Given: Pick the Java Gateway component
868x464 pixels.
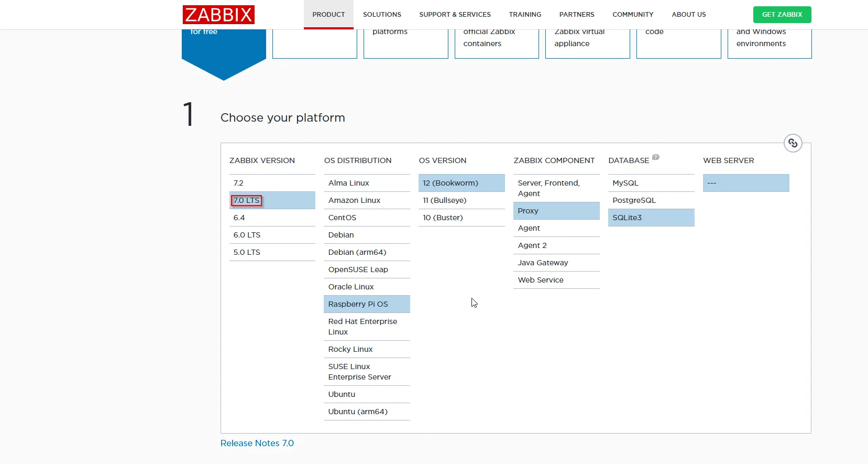Looking at the screenshot, I should click(556, 263).
